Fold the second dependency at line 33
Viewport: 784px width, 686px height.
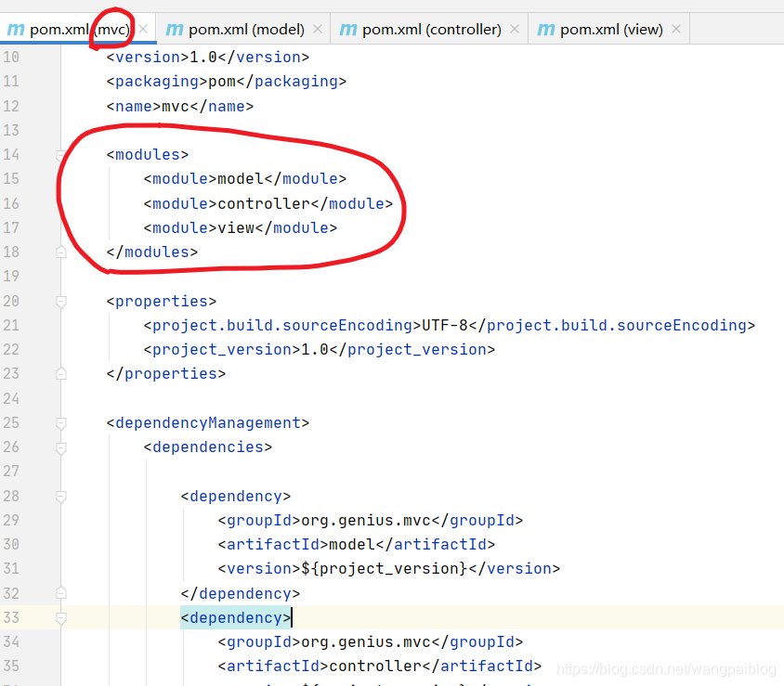[61, 618]
